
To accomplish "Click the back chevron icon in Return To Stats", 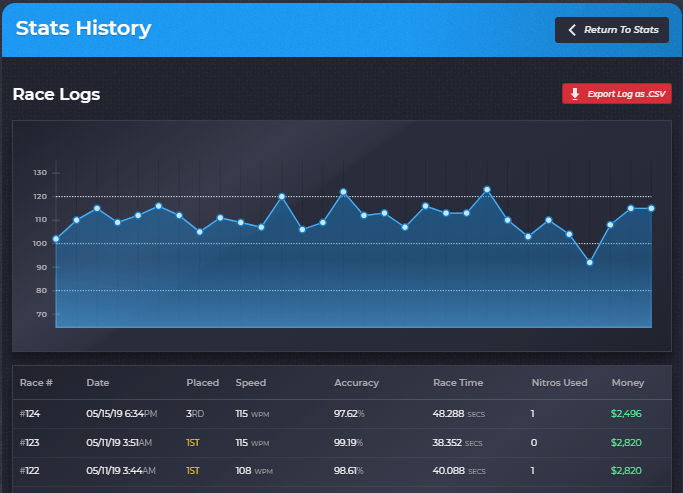I will point(573,30).
